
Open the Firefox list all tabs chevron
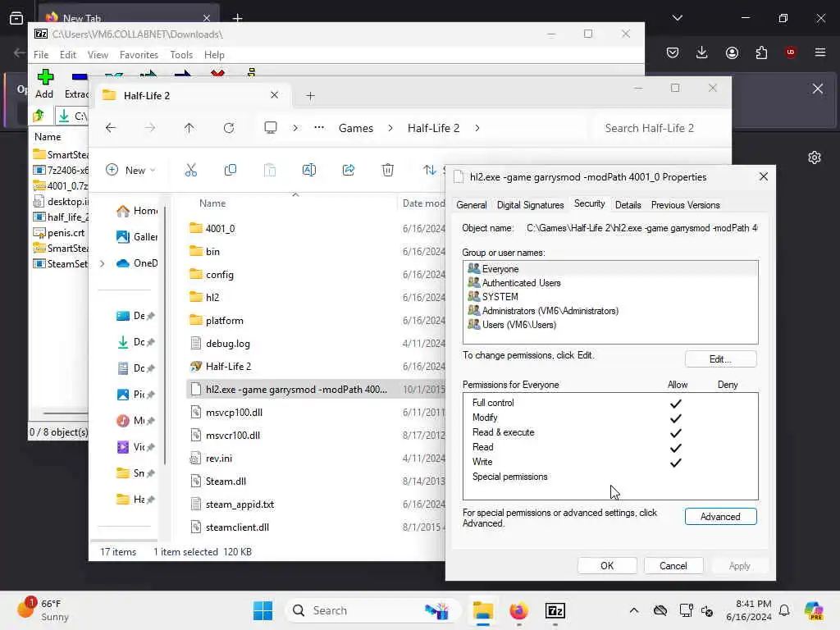click(x=677, y=18)
